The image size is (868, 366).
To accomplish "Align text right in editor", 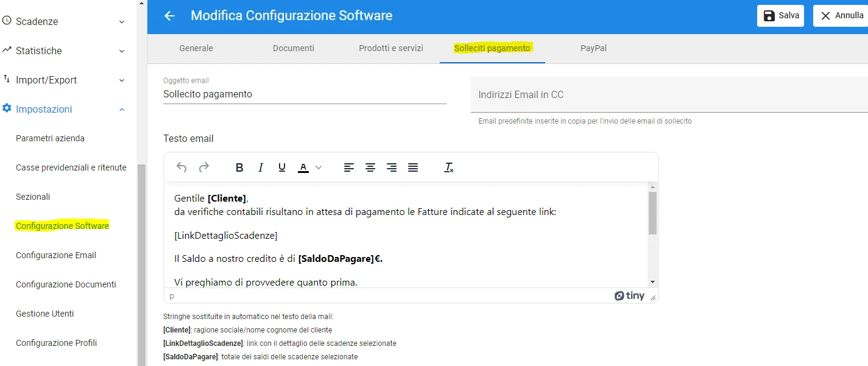I will pos(392,167).
